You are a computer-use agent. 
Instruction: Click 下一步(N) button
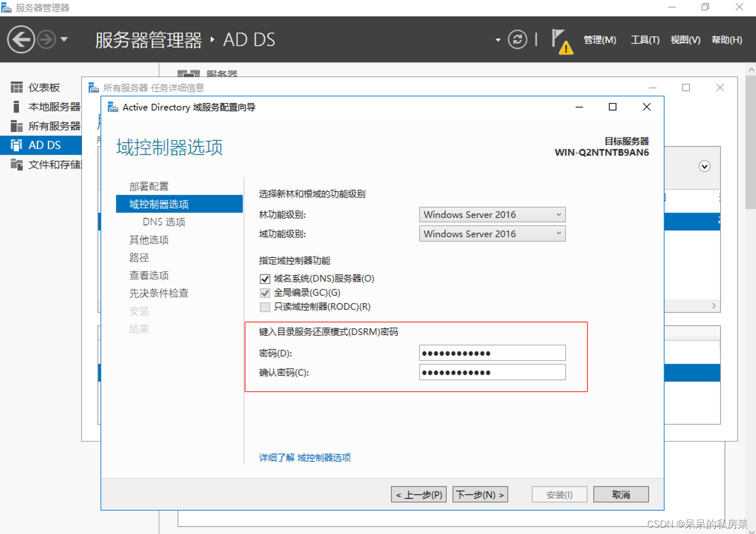[x=480, y=495]
